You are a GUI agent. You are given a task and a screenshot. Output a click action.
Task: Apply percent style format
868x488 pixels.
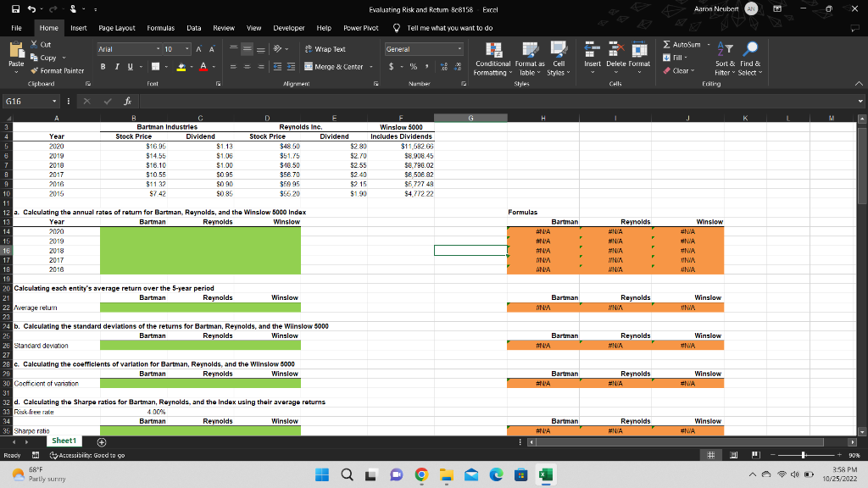(413, 66)
